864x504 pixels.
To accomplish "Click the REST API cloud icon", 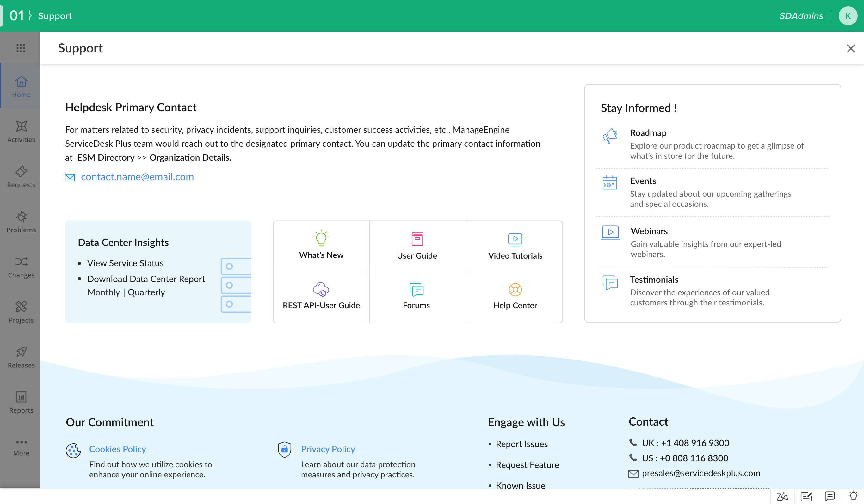I will (321, 289).
